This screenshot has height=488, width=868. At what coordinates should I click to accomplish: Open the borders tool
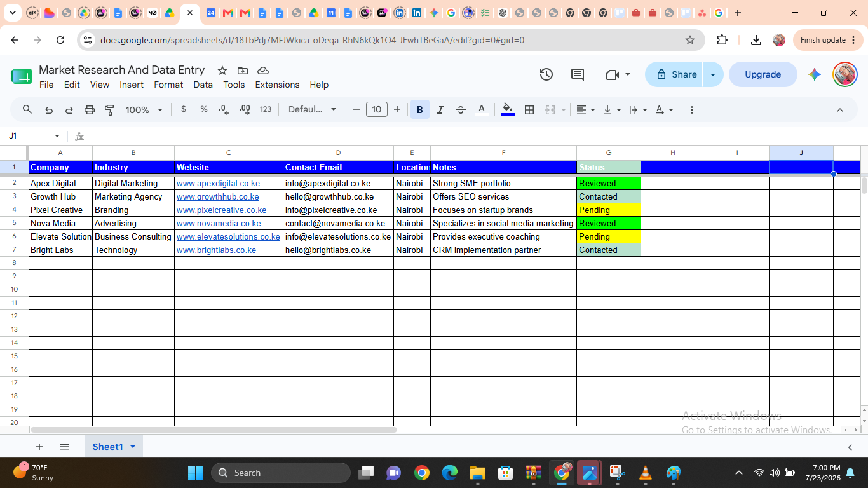point(529,109)
